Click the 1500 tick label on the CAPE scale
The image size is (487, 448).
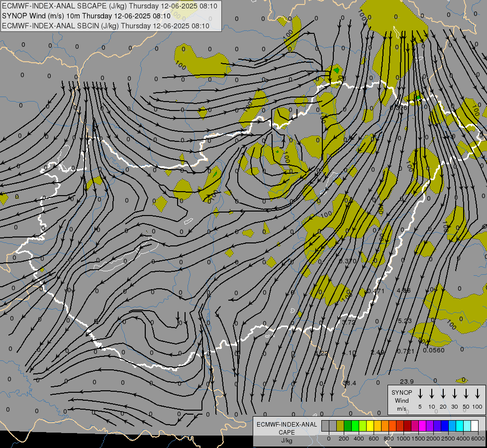[418, 439]
